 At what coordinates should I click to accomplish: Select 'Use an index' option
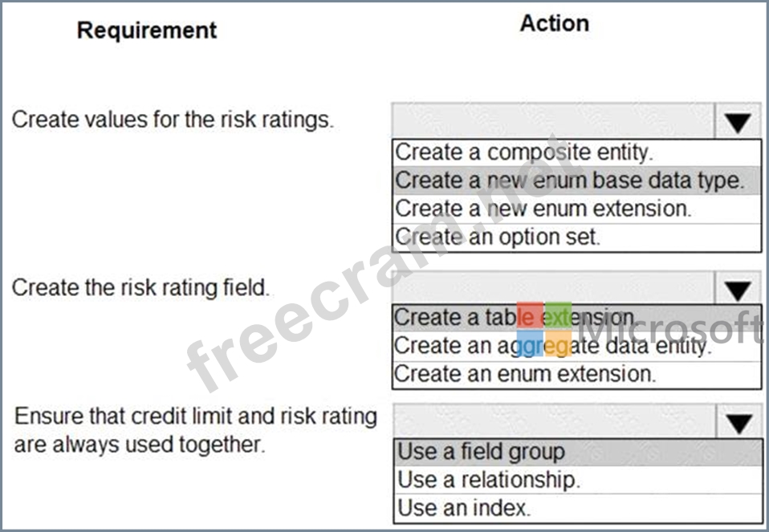pyautogui.click(x=578, y=508)
